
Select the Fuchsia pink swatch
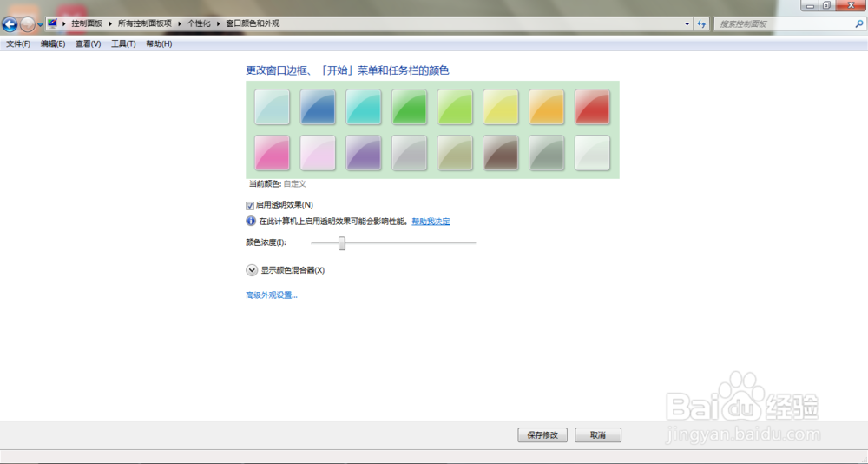pyautogui.click(x=272, y=153)
